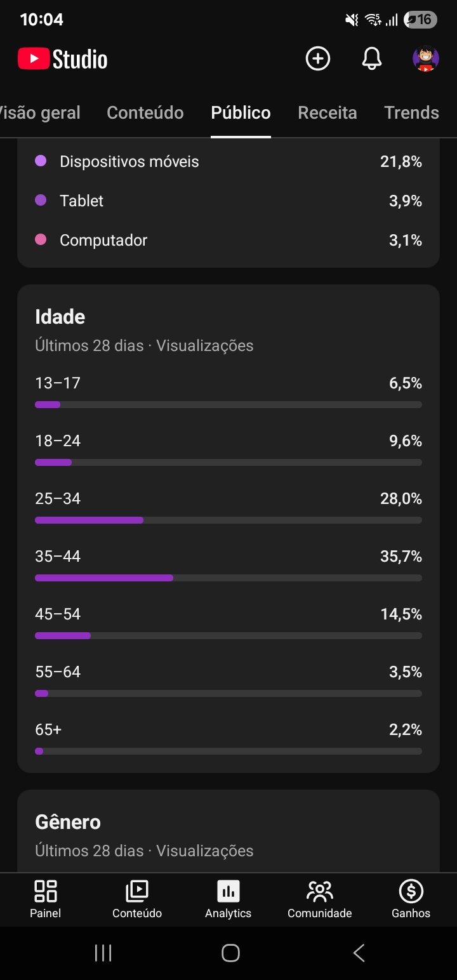Viewport: 457px width, 980px height.
Task: Tap the create plus icon
Action: [x=317, y=59]
